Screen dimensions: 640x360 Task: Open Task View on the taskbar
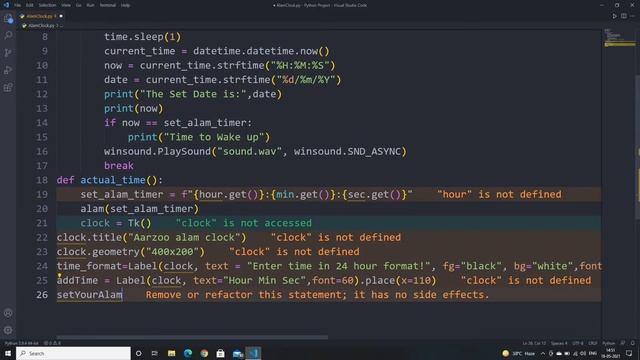155,353
